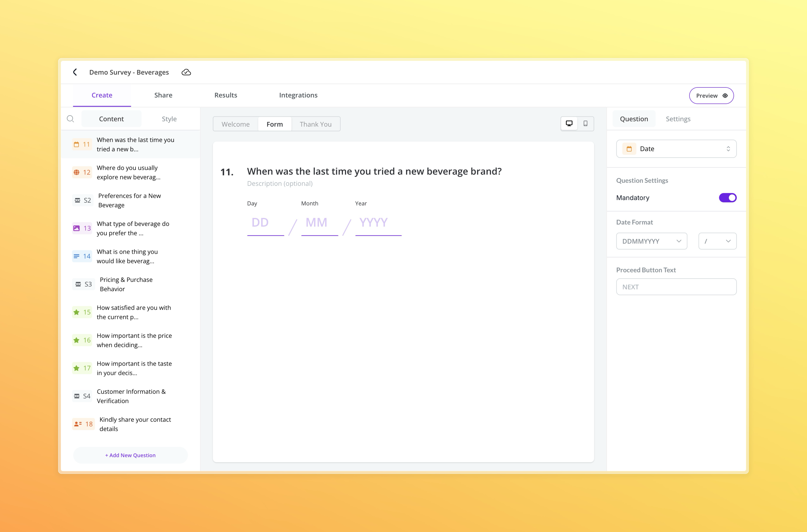Select 'What is one thing you would like' question
This screenshot has width=807, height=532.
point(130,256)
